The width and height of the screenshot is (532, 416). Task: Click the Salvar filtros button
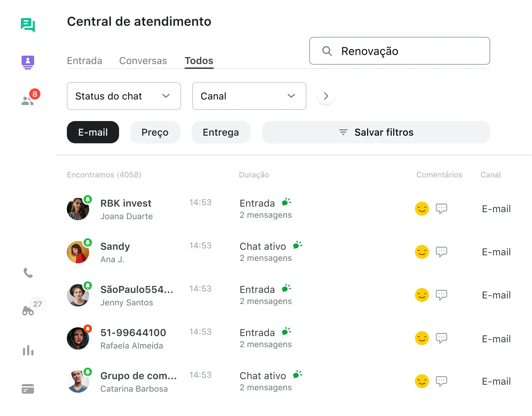(x=376, y=132)
